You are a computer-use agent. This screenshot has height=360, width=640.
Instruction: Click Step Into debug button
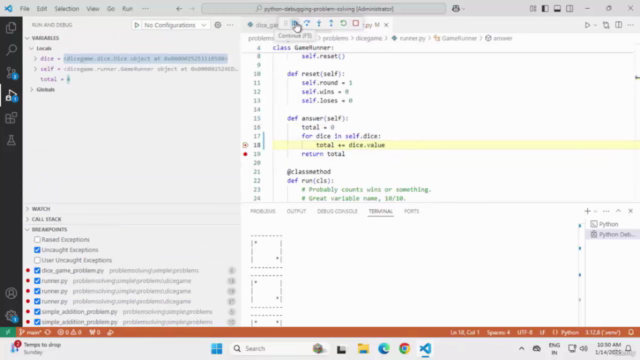coord(319,24)
